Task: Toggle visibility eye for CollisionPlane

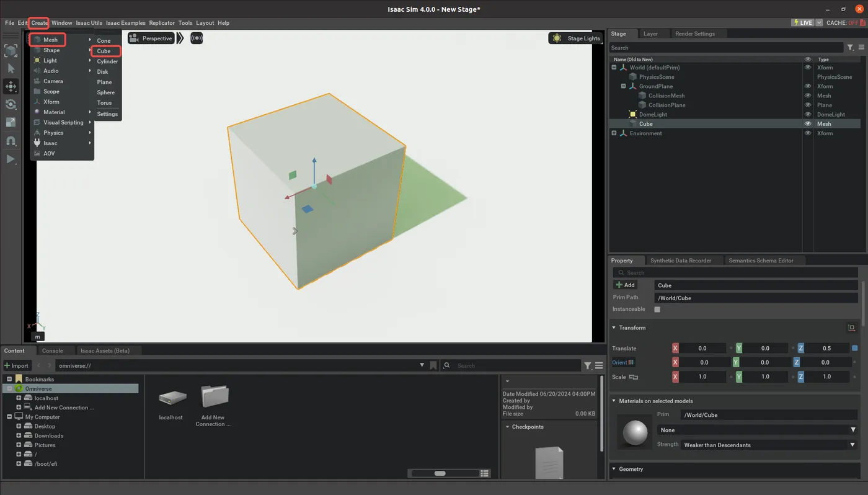Action: [x=807, y=105]
